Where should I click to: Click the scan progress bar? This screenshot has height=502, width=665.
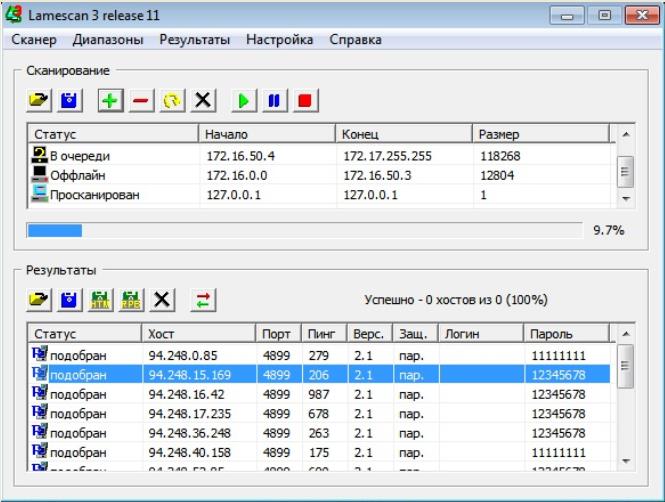(304, 230)
